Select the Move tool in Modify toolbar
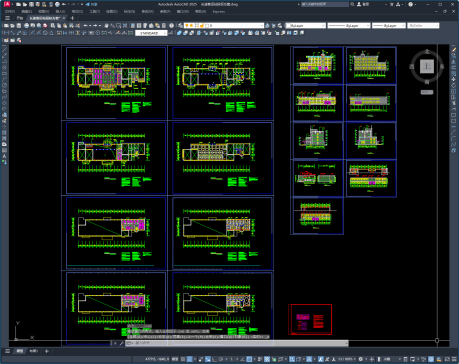 pyautogui.click(x=454, y=79)
